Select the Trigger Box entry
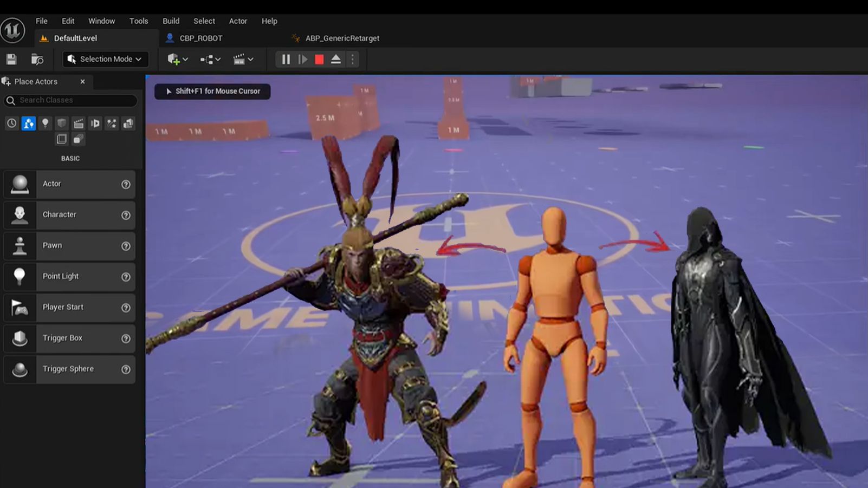Image resolution: width=868 pixels, height=488 pixels. click(x=69, y=339)
